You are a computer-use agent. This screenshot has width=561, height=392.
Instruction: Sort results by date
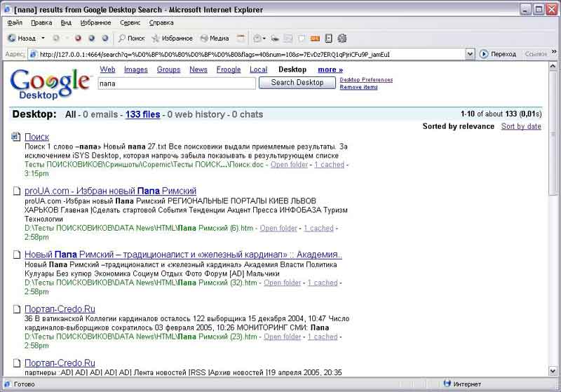pyautogui.click(x=521, y=126)
